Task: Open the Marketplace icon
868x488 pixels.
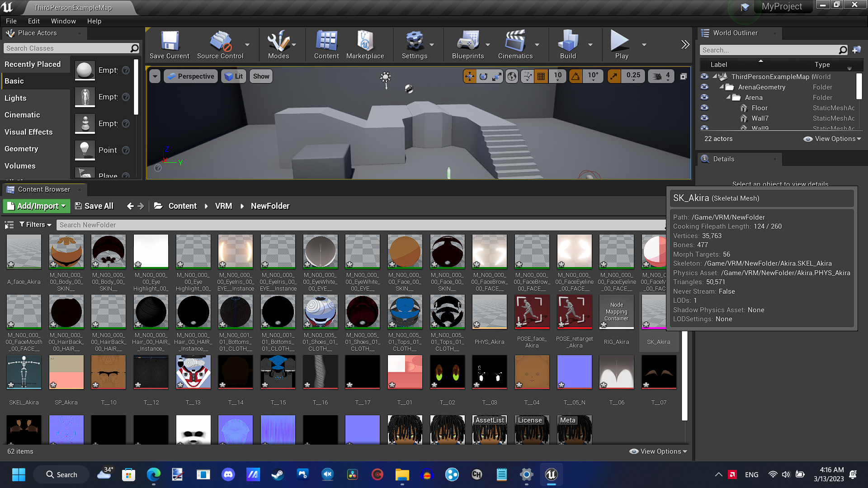Action: coord(365,45)
